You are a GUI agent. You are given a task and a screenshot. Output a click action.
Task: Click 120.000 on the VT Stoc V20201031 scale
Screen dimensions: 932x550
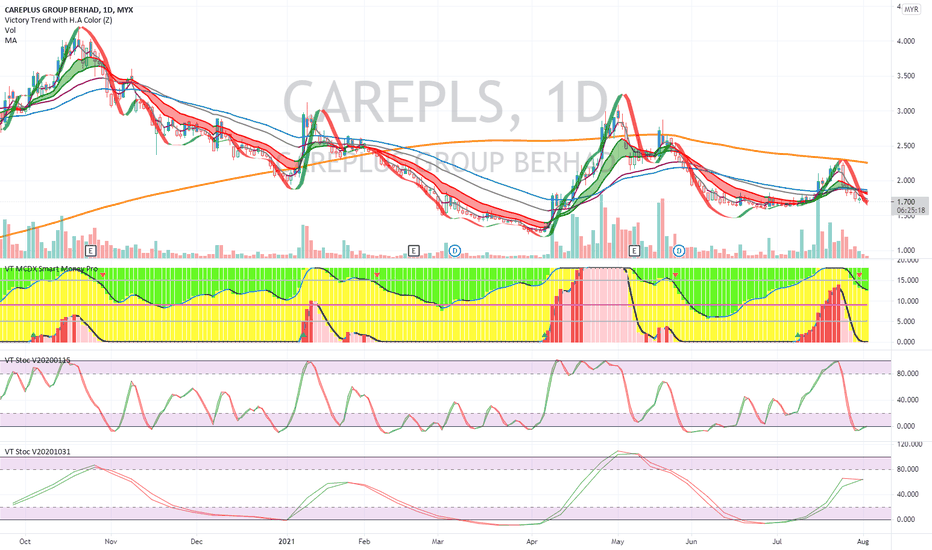[x=908, y=444]
